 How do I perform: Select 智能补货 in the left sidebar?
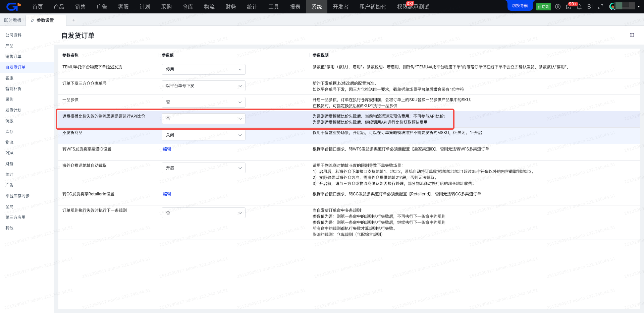tap(27, 89)
